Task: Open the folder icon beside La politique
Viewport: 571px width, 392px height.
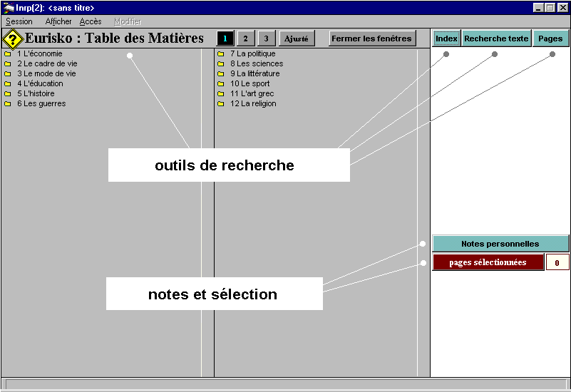Action: pyautogui.click(x=221, y=54)
